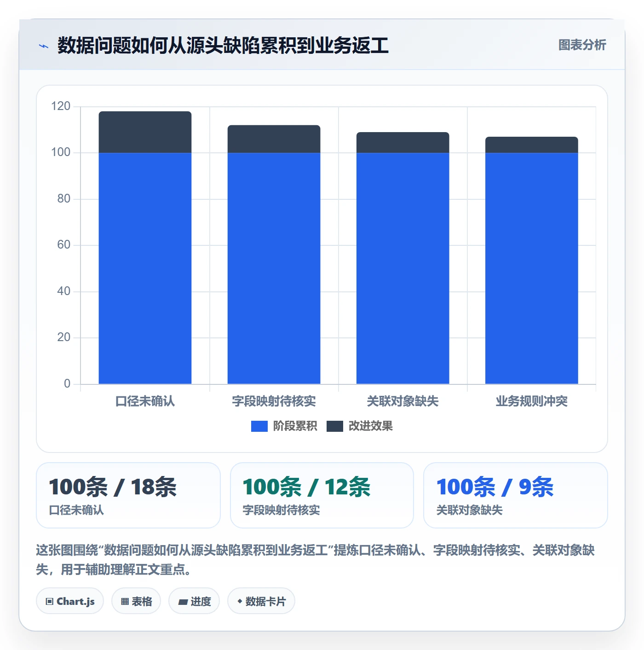Viewport: 644px width, 650px height.
Task: Click the lightning icon beside the title
Action: [x=43, y=46]
